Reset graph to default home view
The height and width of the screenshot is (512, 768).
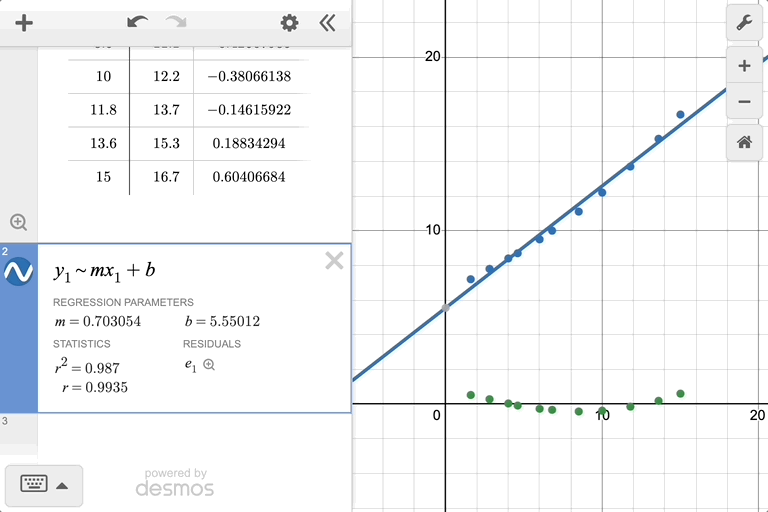(744, 142)
